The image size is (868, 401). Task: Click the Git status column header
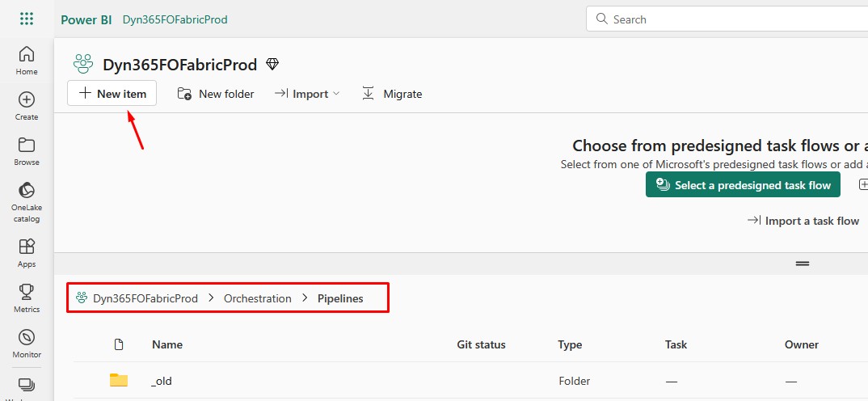481,344
